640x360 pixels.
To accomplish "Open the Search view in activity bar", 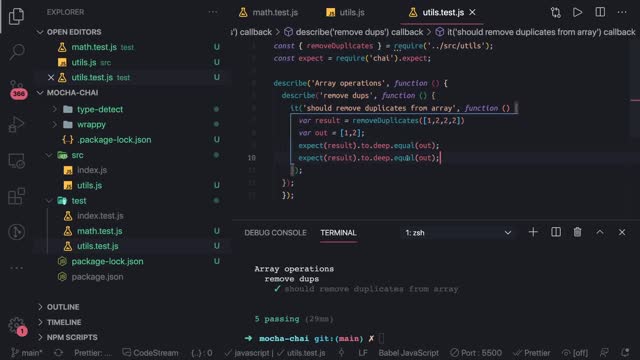I will [16, 52].
